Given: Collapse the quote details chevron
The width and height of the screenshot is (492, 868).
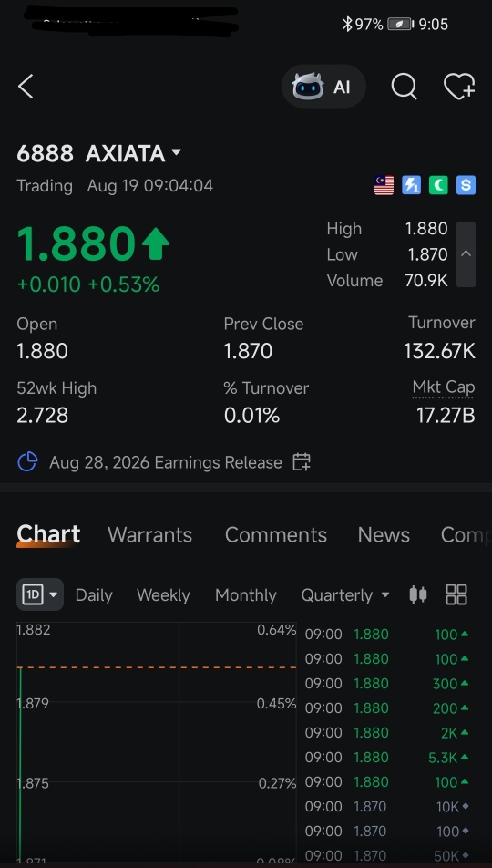Looking at the screenshot, I should click(x=466, y=254).
